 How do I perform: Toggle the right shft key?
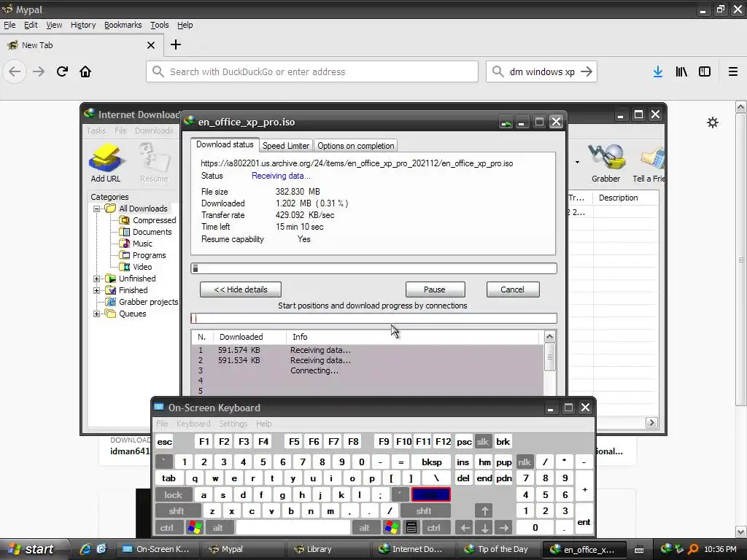click(x=424, y=511)
